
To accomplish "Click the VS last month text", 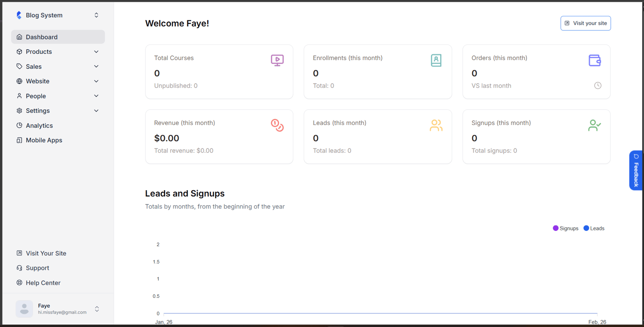I will 491,86.
